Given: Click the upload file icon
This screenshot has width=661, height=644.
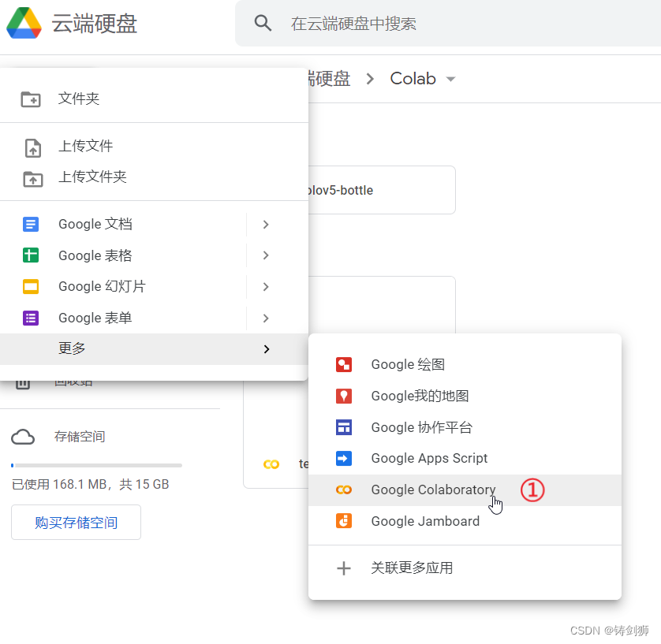Looking at the screenshot, I should coord(33,148).
